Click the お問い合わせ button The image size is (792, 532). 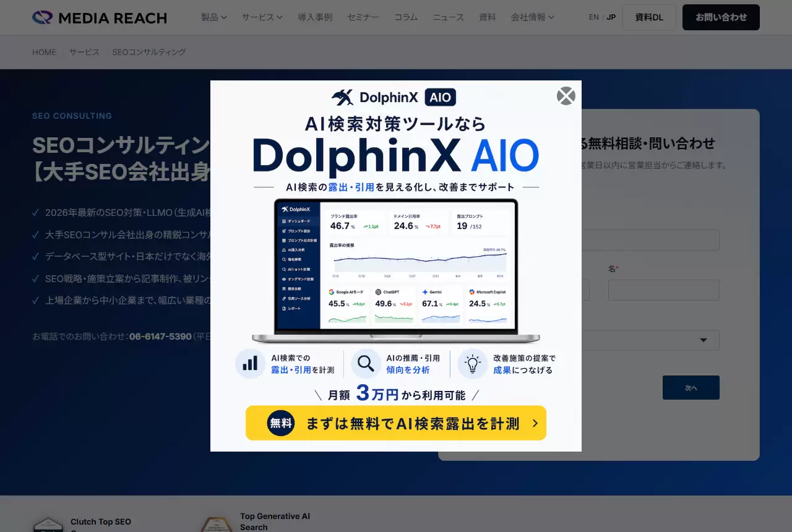point(721,17)
